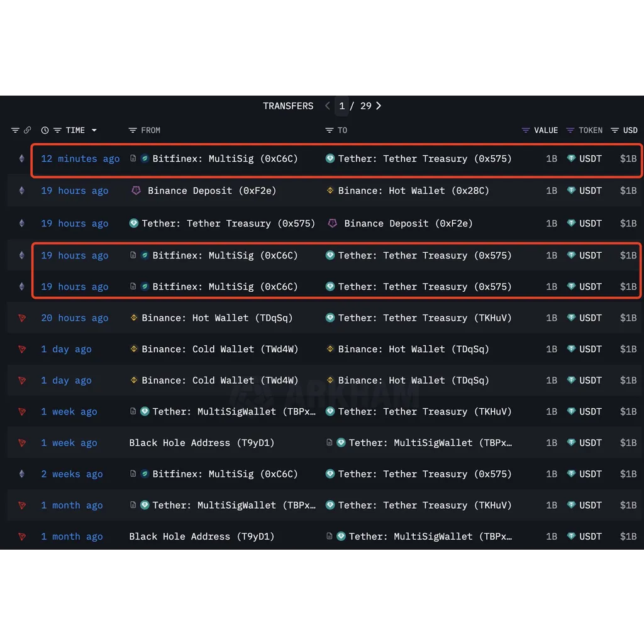This screenshot has height=644, width=644.
Task: Expand the TIME sort dropdown arrow
Action: point(94,130)
